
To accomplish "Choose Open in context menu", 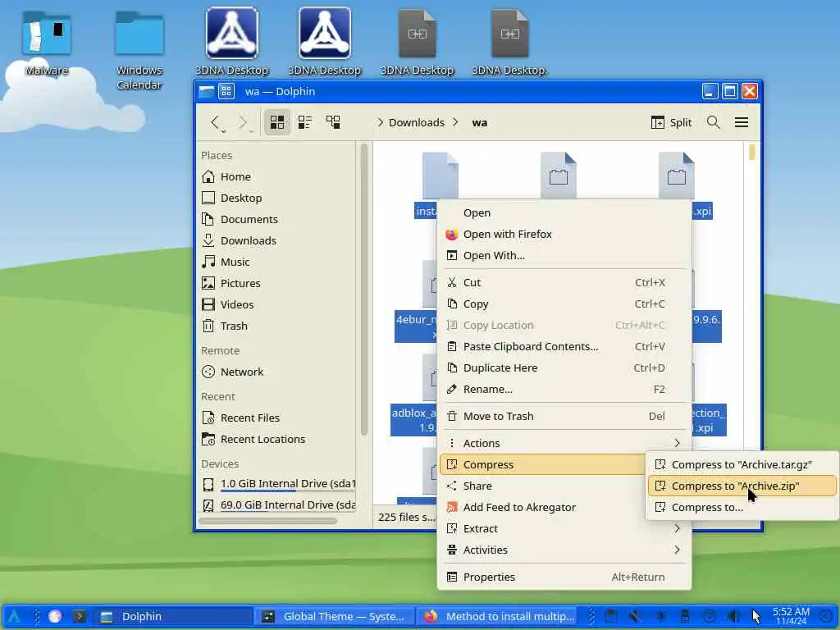I will pyautogui.click(x=564, y=212).
